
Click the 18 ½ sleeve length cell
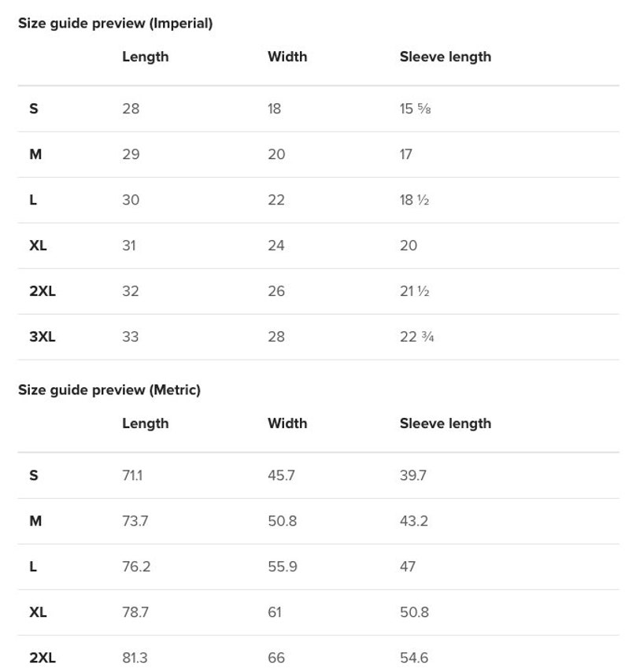414,200
